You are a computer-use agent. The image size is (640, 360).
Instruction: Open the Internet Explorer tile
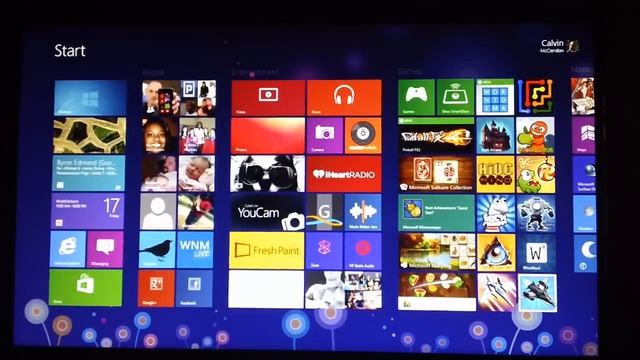tap(68, 249)
